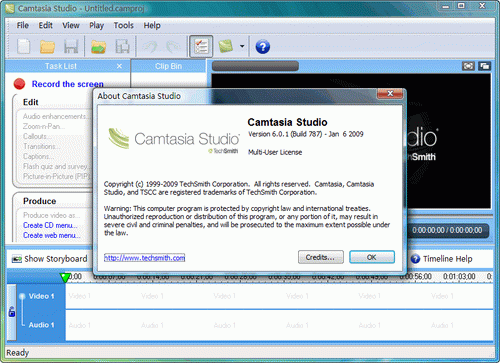Viewport: 500px width, 363px height.
Task: Maximize the Camtasia Studio window
Action: (461, 5)
